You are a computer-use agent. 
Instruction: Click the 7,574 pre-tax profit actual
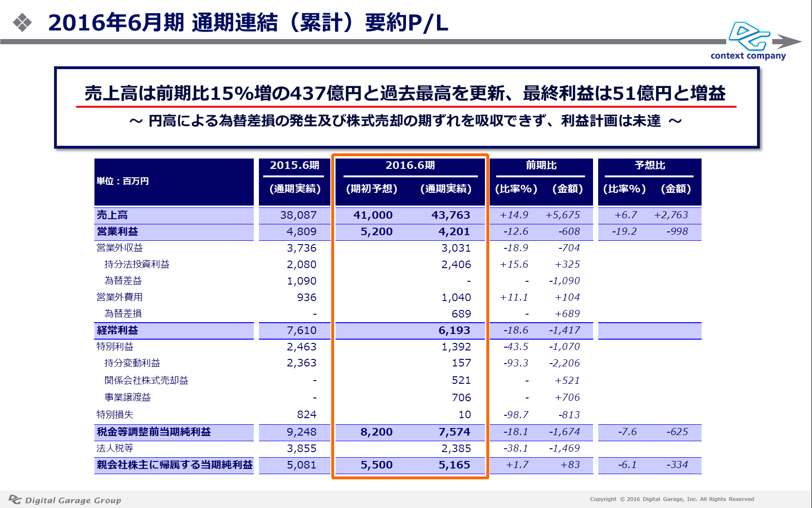tap(454, 432)
